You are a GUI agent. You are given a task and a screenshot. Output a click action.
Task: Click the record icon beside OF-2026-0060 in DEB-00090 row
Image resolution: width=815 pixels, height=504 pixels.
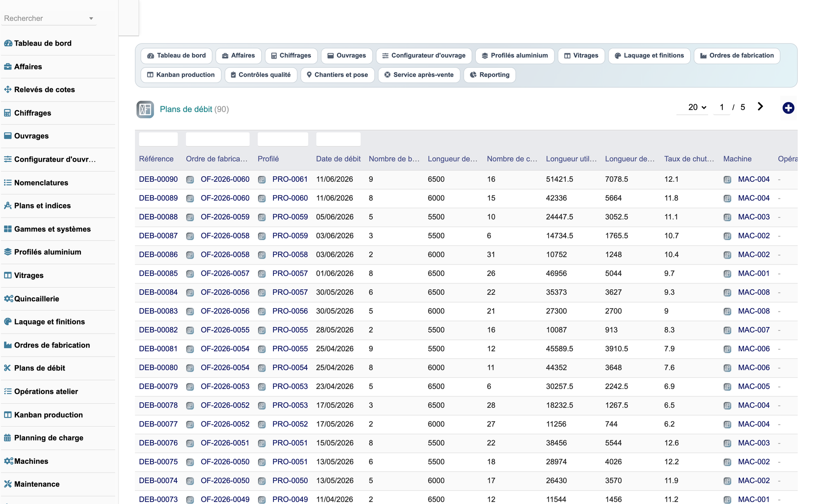pos(190,180)
